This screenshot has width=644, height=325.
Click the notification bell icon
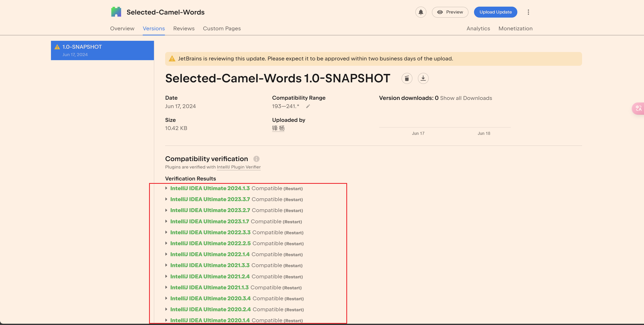point(421,12)
